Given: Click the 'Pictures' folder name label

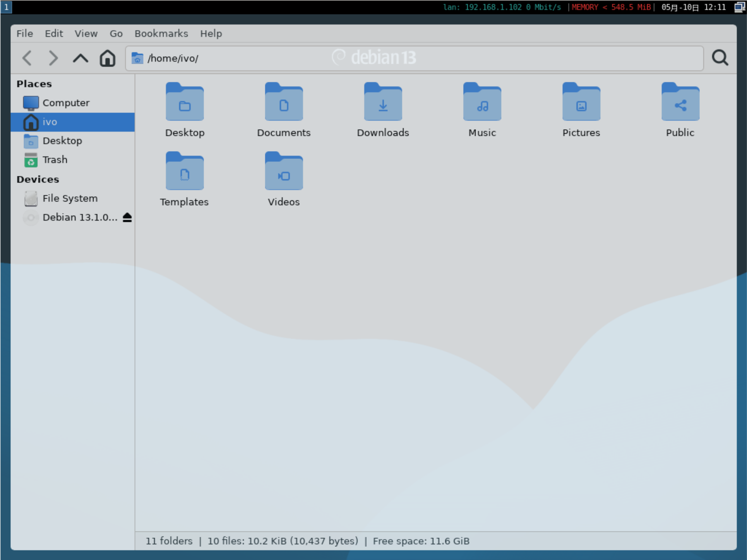Looking at the screenshot, I should 581,132.
